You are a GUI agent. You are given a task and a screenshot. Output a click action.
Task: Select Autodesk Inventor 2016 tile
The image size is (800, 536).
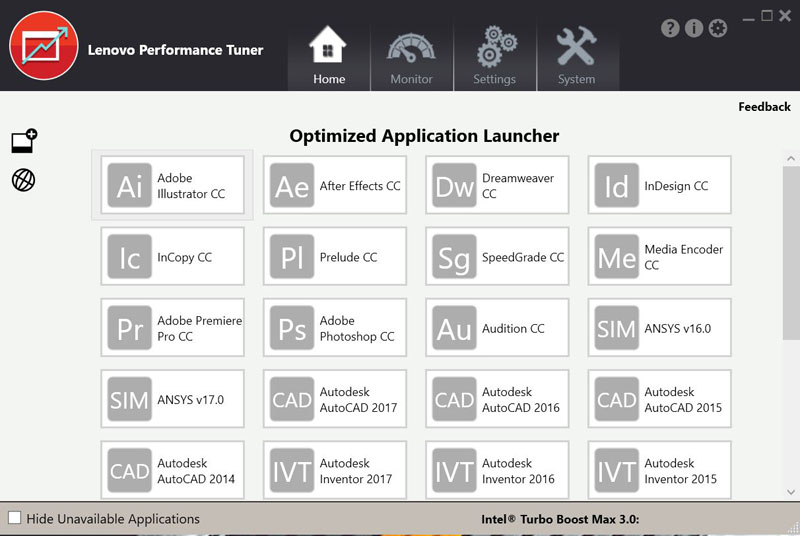pos(497,470)
